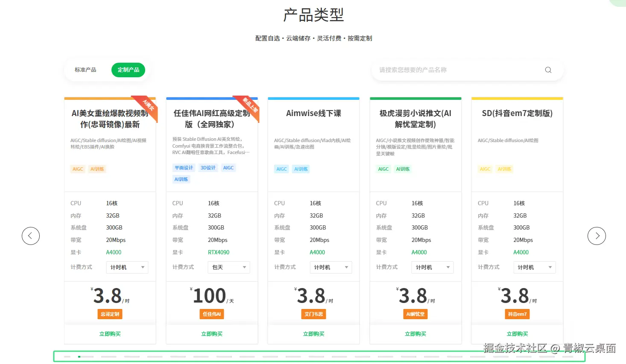Open the SD(抖音em7定制版) card title
The image size is (626, 364).
[x=517, y=114]
